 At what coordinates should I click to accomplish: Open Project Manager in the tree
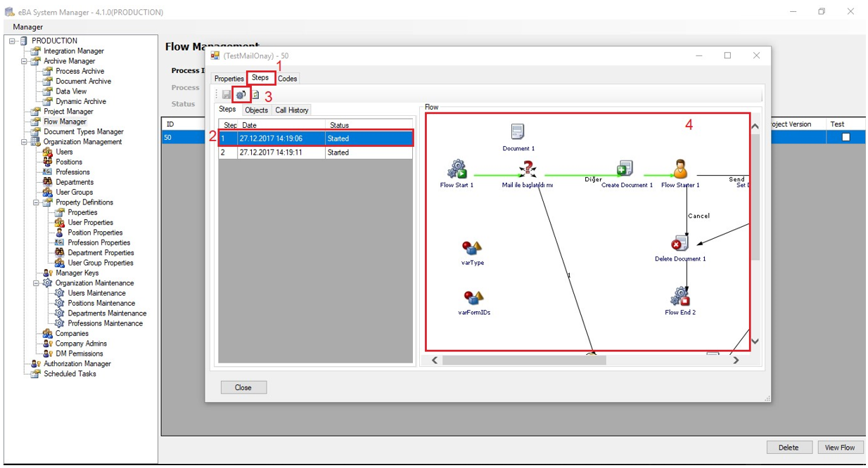coord(68,112)
